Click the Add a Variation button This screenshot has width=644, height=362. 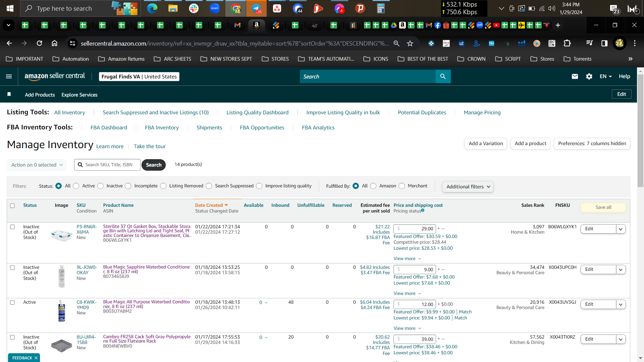(x=486, y=143)
